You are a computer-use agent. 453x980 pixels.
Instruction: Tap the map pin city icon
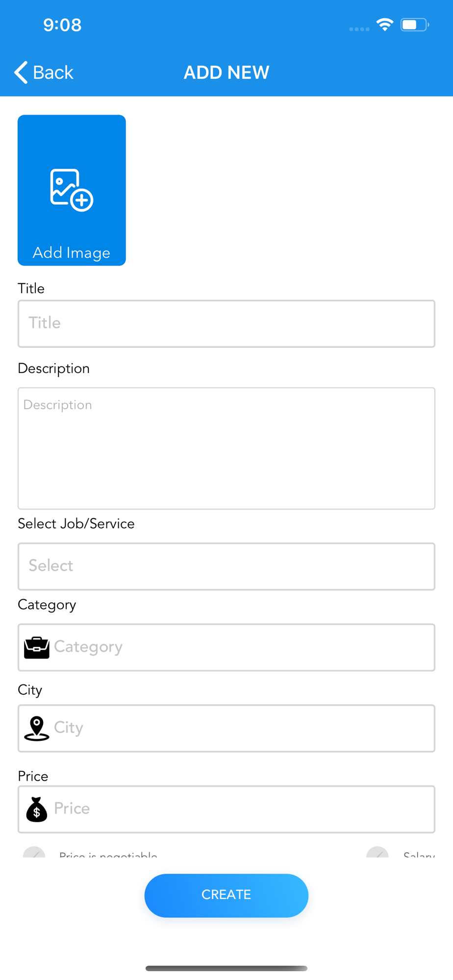click(37, 728)
